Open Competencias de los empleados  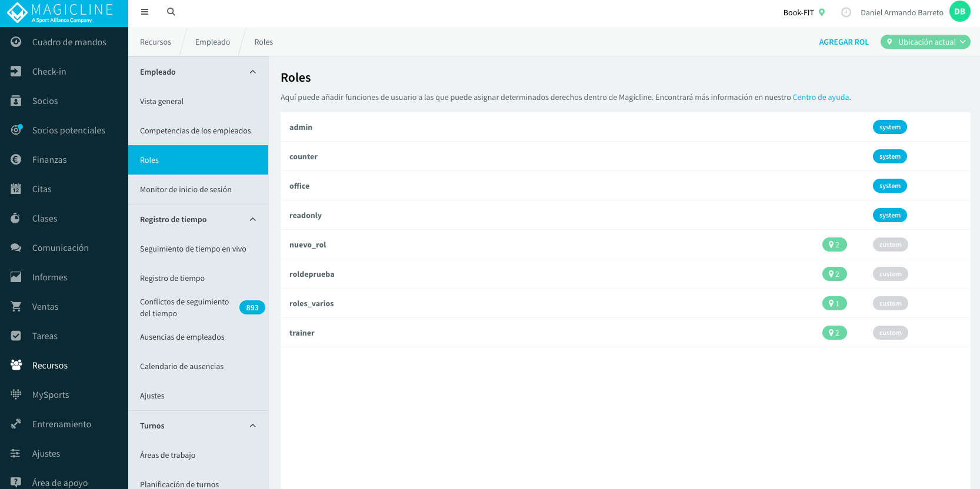click(198, 130)
